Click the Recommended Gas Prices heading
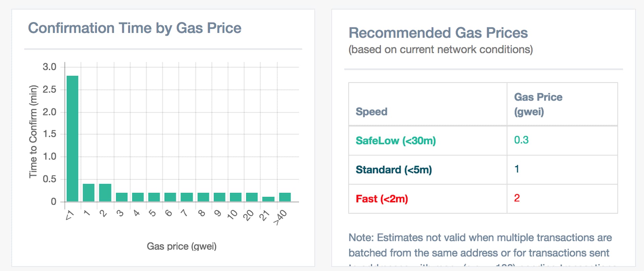 (438, 33)
